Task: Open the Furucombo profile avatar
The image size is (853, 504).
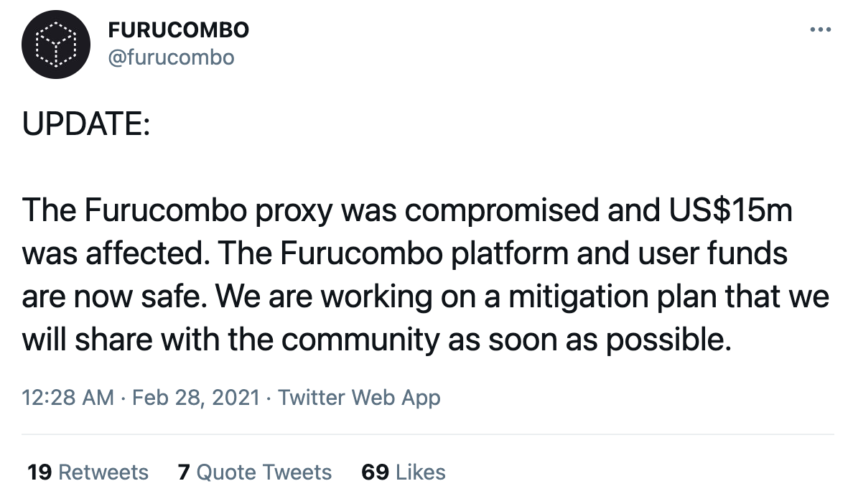Action: (56, 45)
